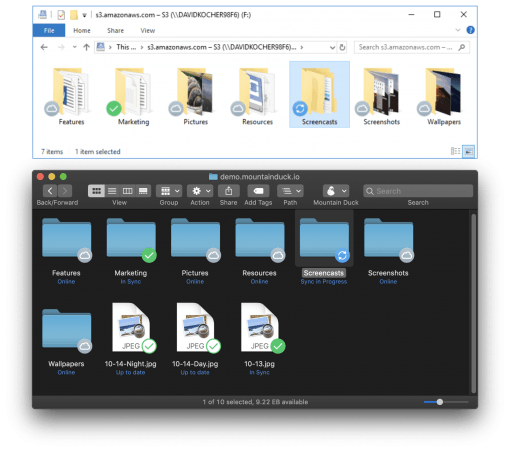Open the Explorer View tab
Image resolution: width=510 pixels, height=460 pixels.
pos(148,30)
